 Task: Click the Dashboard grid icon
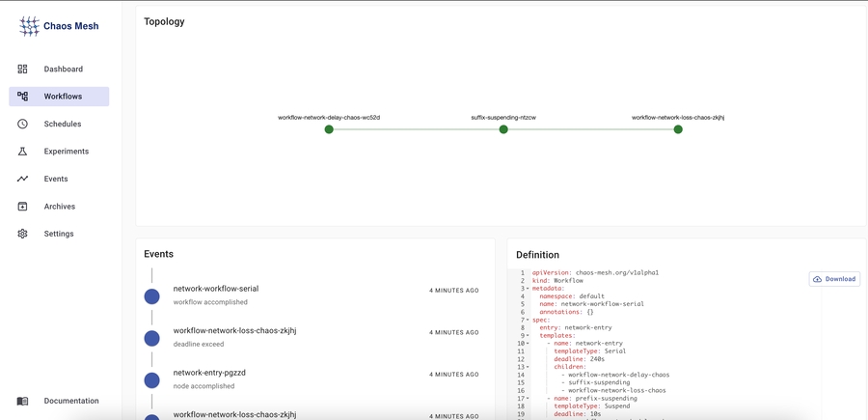click(22, 70)
